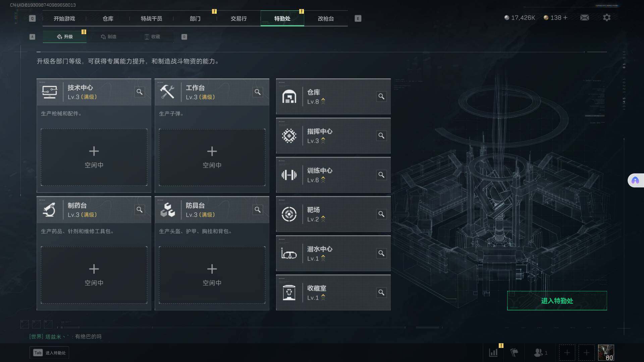The width and height of the screenshot is (644, 362).
Task: Inspect 靶场 with its magnifier icon
Action: pos(381,214)
